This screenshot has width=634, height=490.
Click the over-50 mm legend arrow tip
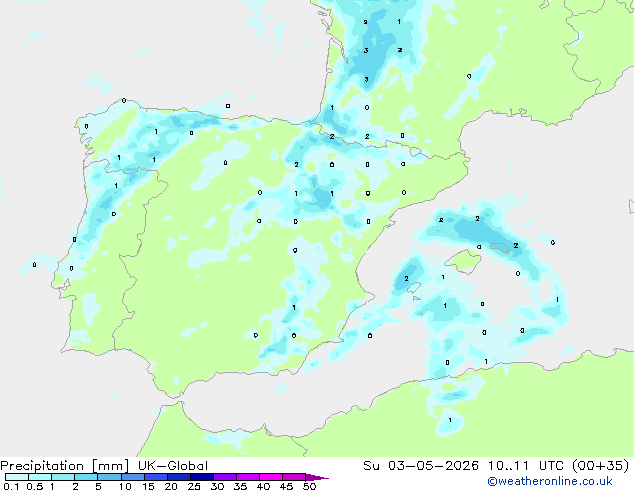pos(317,477)
